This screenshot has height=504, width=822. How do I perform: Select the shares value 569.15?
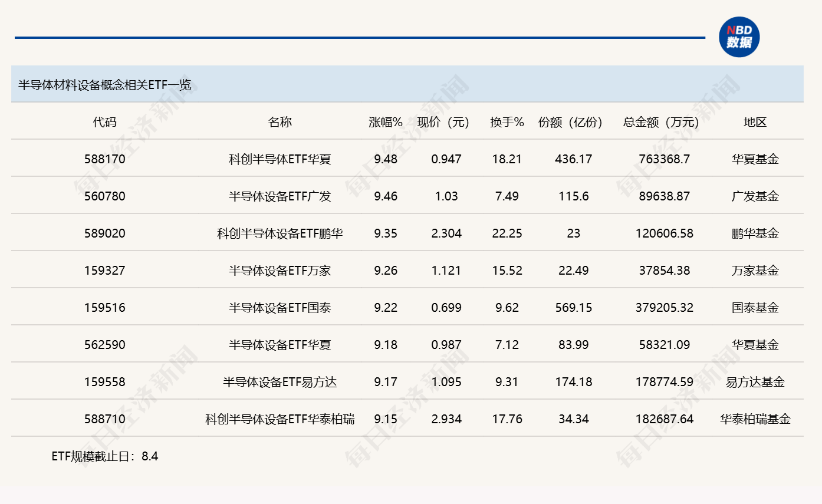(x=574, y=308)
